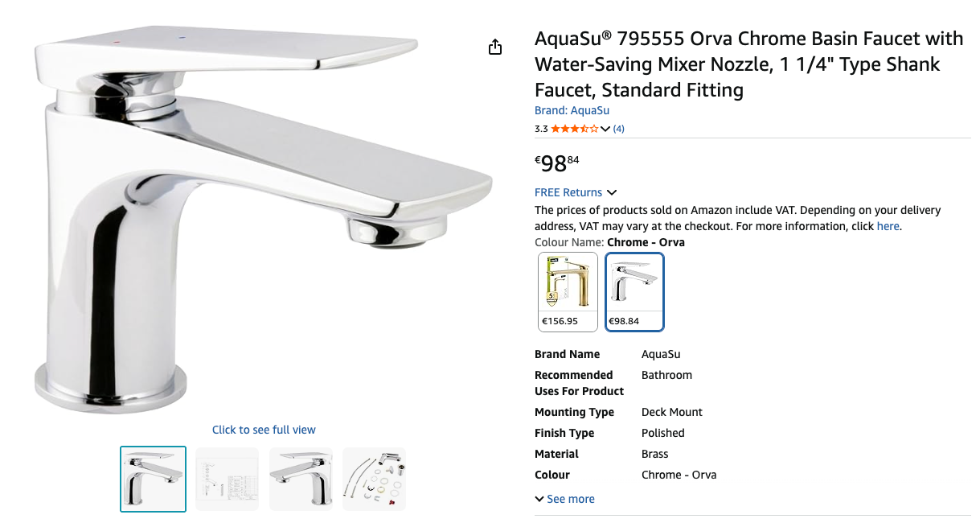The image size is (980, 523).
Task: Click the AquaSu Orva product title
Action: coord(748,64)
